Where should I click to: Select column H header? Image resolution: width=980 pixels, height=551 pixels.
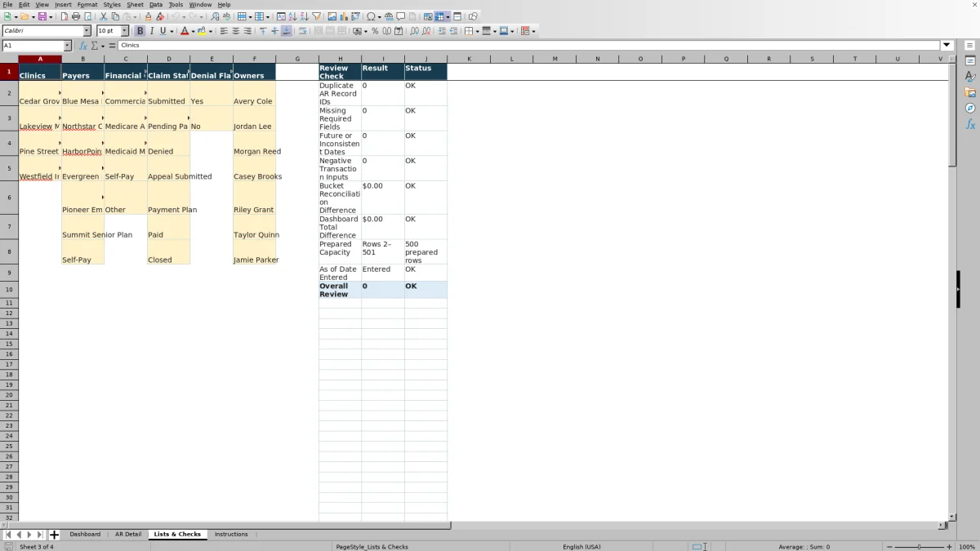coord(340,59)
